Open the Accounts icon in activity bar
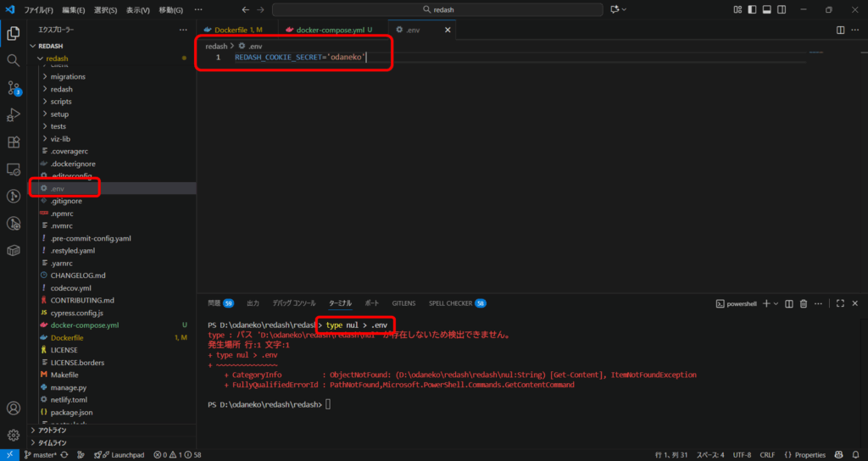The image size is (868, 461). 14,408
